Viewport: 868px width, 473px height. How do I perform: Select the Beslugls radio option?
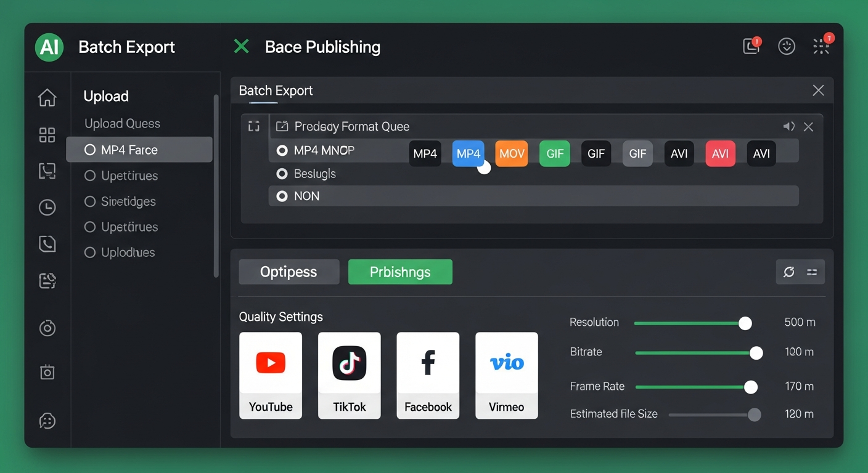282,174
